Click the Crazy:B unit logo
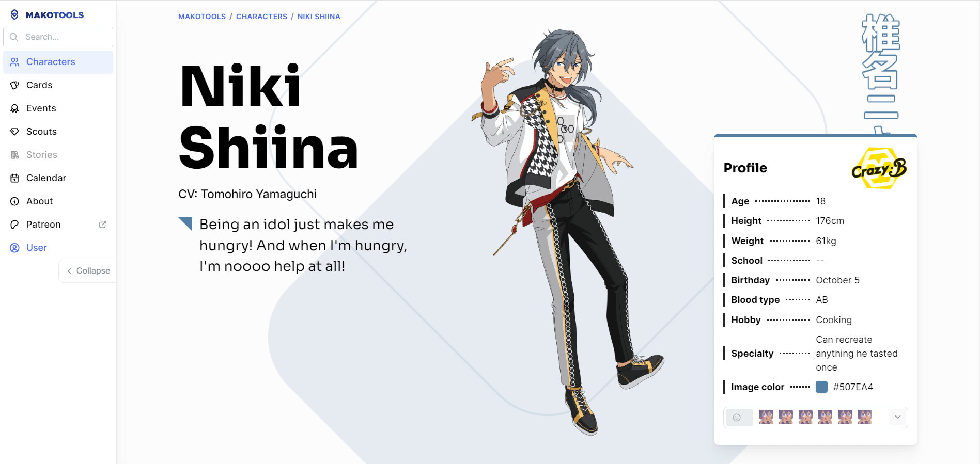This screenshot has height=464, width=980. click(x=879, y=168)
